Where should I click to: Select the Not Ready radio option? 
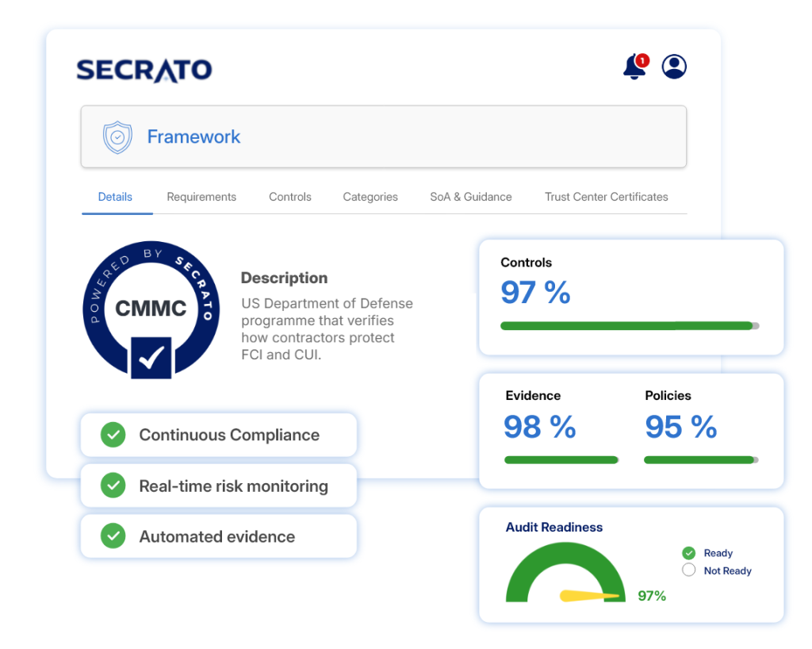[689, 570]
